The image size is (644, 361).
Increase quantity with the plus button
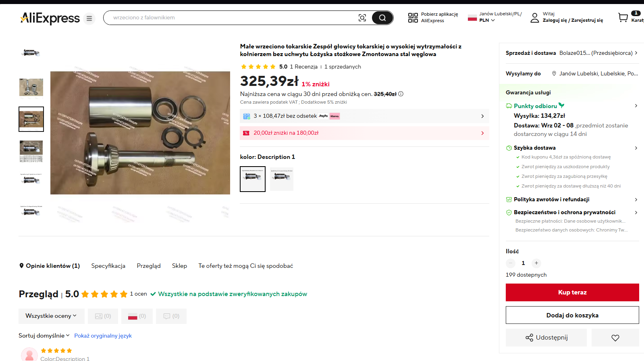536,263
